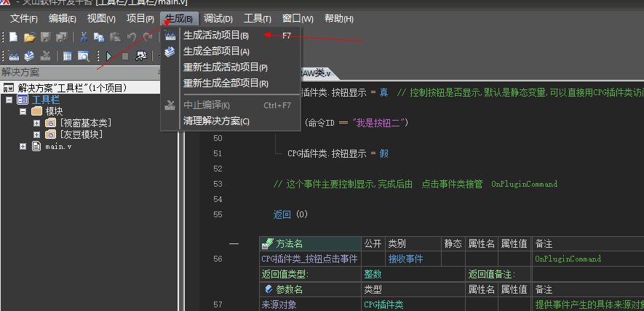Image resolution: width=644 pixels, height=311 pixels.
Task: Click the find in files magnifier icon
Action: click(x=84, y=55)
